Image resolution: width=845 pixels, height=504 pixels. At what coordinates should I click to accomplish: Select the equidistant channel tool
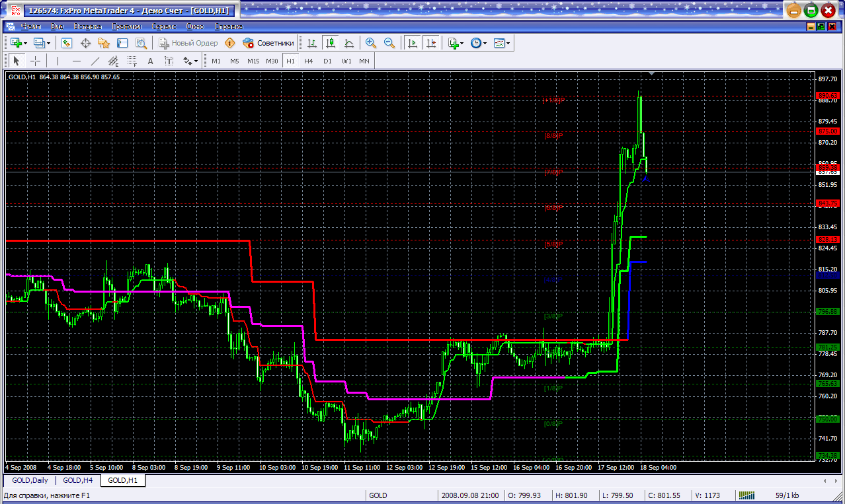click(x=113, y=61)
